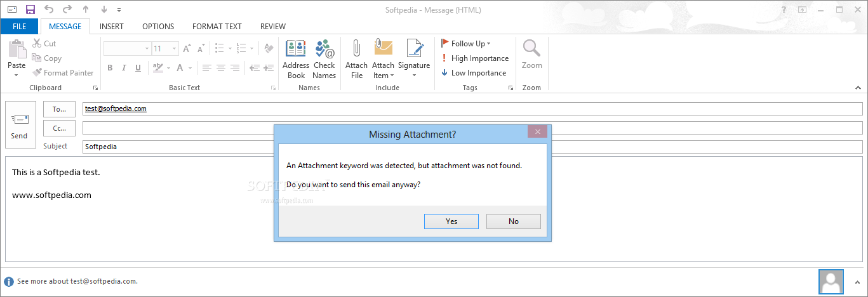Apply a bulleted list
The width and height of the screenshot is (868, 297).
click(220, 48)
